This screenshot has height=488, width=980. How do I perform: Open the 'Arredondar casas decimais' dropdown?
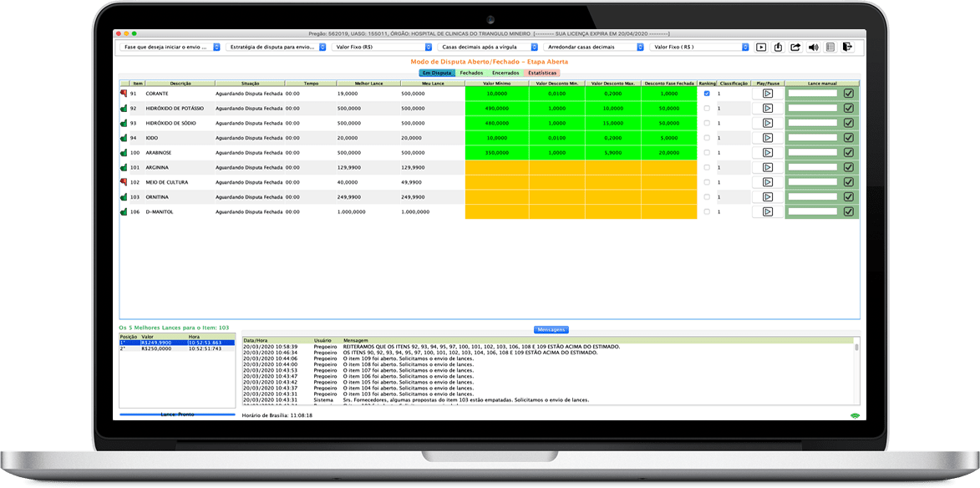point(594,47)
